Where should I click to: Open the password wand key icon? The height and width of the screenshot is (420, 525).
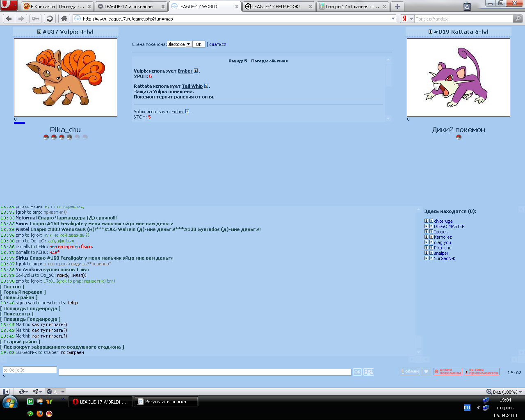tap(35, 18)
